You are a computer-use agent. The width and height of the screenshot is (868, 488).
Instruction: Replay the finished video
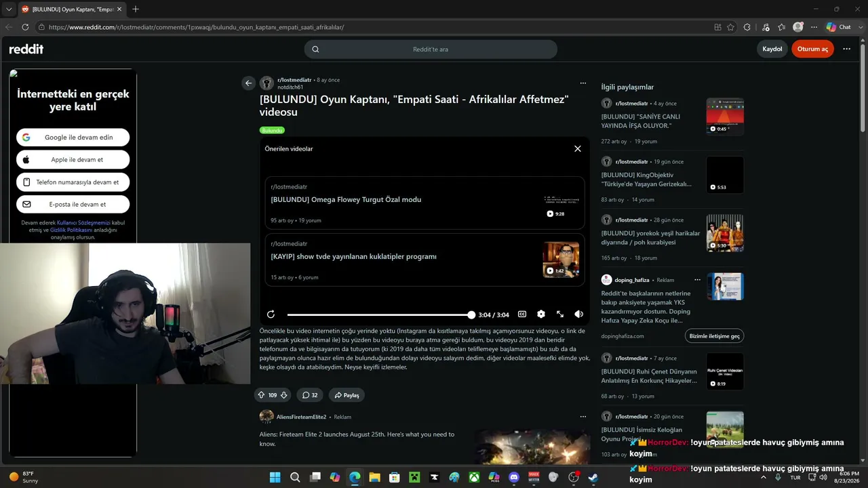coord(271,314)
